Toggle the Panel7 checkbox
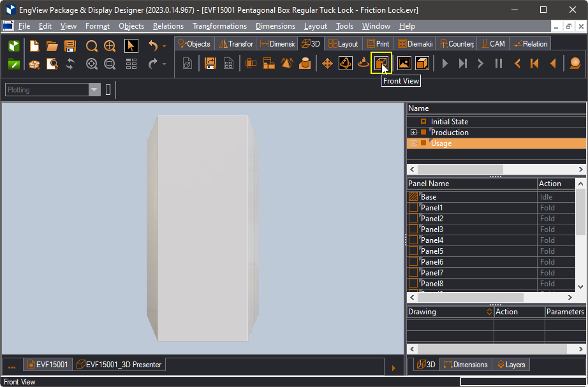This screenshot has height=387, width=588. [413, 273]
